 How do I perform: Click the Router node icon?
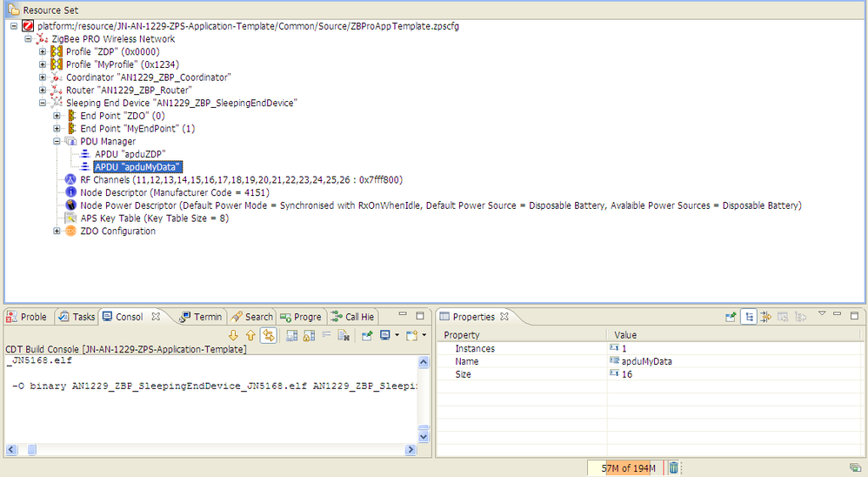click(x=57, y=90)
